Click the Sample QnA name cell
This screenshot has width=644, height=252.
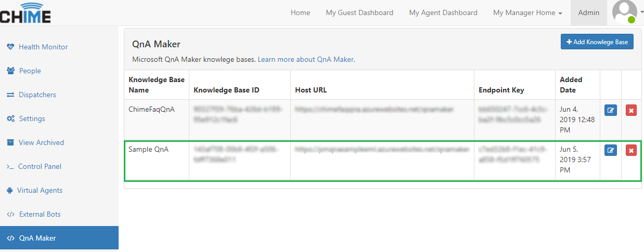tap(157, 160)
